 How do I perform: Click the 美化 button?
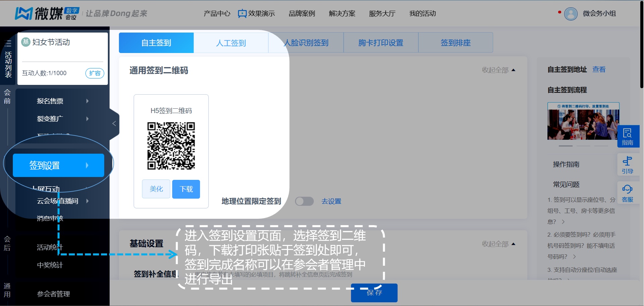[156, 189]
